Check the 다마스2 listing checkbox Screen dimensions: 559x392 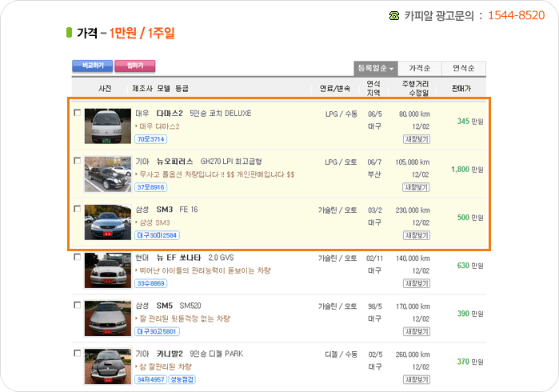coord(77,113)
